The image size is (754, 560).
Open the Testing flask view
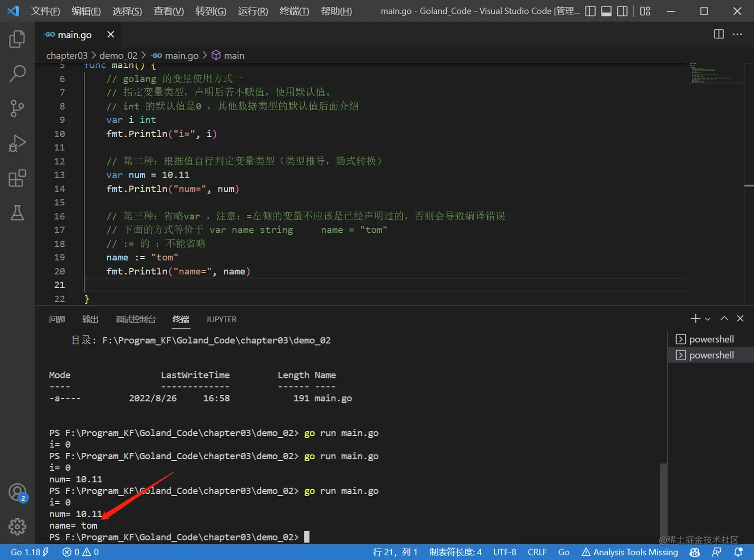point(17,213)
